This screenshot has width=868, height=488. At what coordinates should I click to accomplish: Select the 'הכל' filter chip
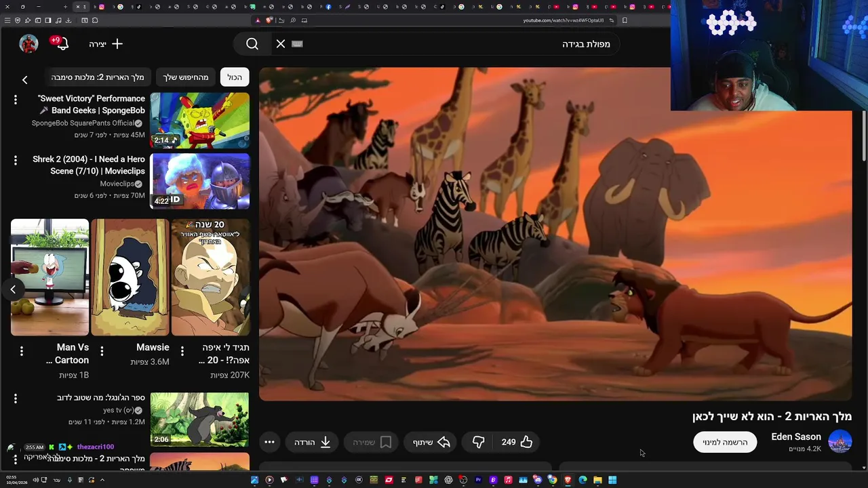point(235,77)
